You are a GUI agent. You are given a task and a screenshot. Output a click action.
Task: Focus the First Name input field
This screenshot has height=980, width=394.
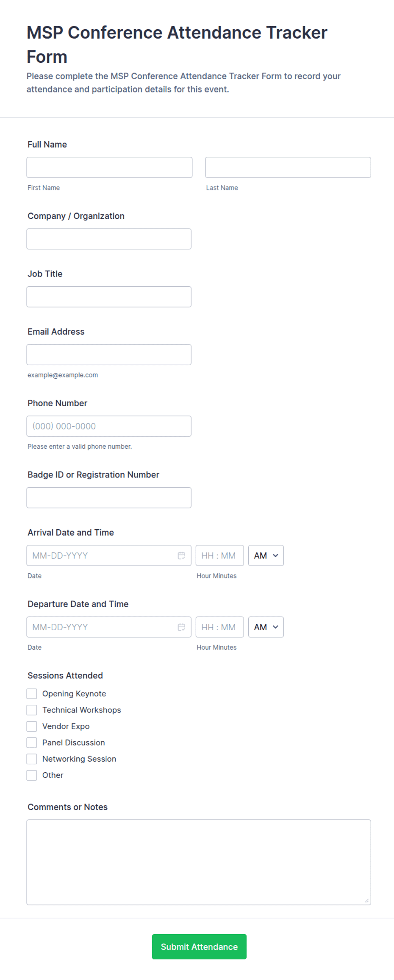pyautogui.click(x=109, y=168)
